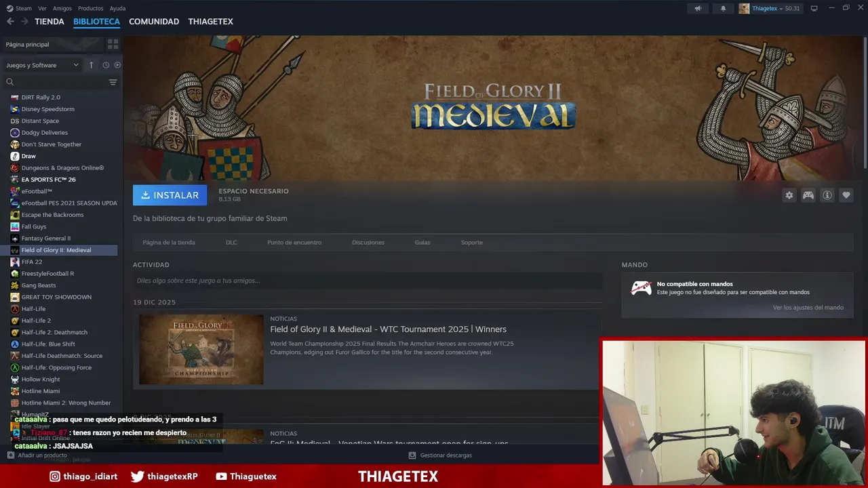Open the Discusiones link
Image resolution: width=868 pixels, height=488 pixels.
[x=368, y=243]
